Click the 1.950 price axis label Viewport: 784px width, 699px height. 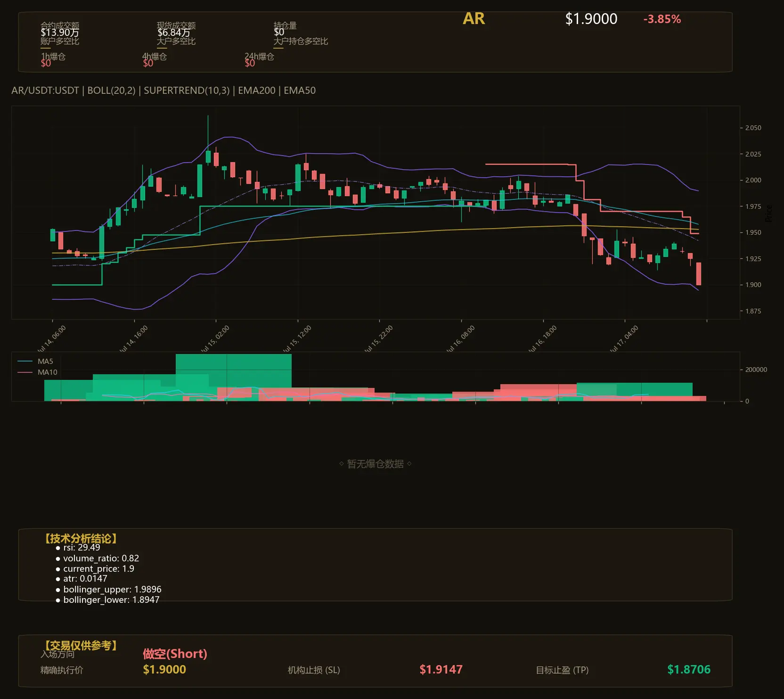(753, 232)
